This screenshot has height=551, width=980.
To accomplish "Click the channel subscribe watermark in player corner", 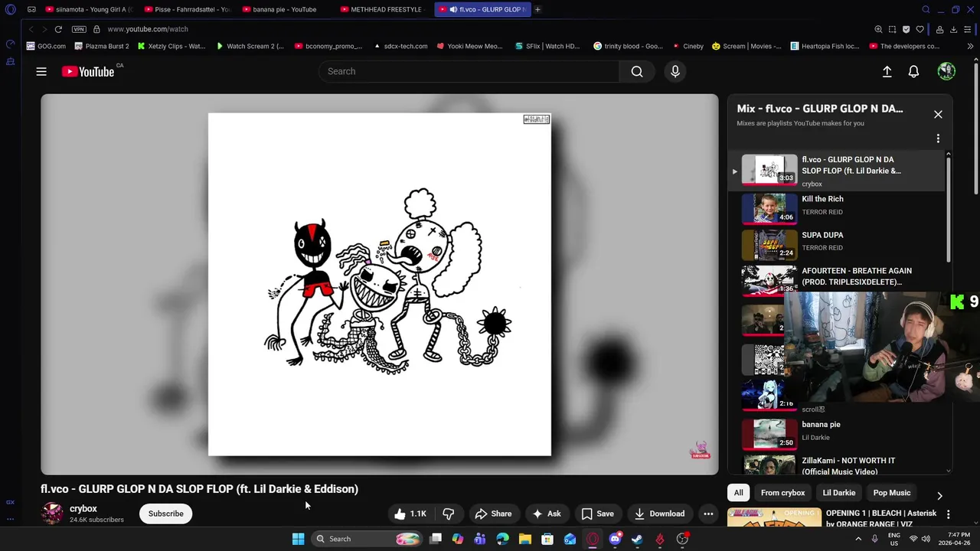I will pos(700,451).
